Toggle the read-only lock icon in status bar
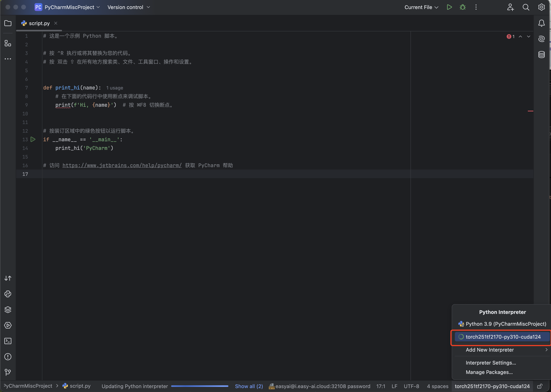Viewport: 551px width, 392px height. (x=540, y=386)
